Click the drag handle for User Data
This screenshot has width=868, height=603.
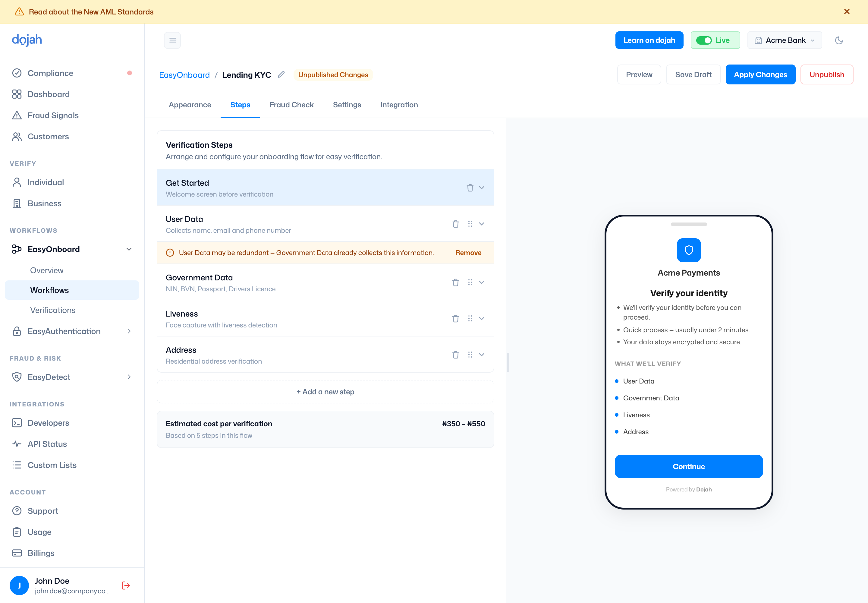470,224
